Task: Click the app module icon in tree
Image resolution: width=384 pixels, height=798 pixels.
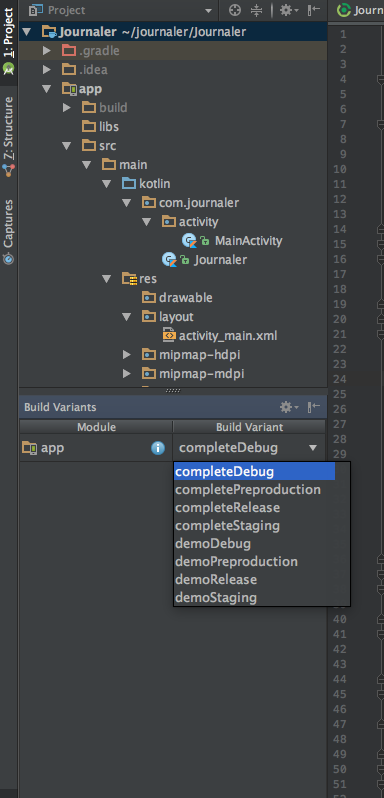Action: pos(69,89)
